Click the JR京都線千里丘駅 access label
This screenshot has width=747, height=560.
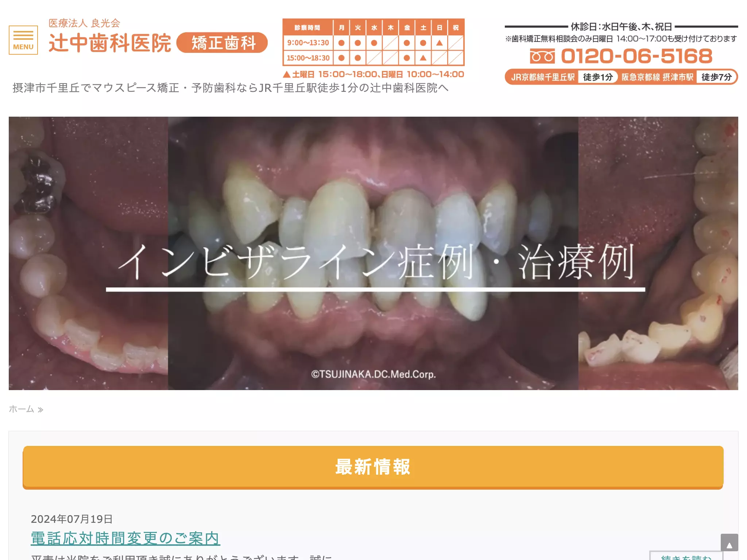(543, 77)
